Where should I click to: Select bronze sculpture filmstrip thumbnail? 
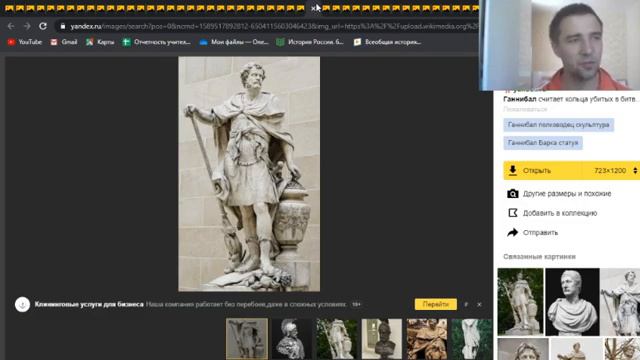[x=427, y=339]
